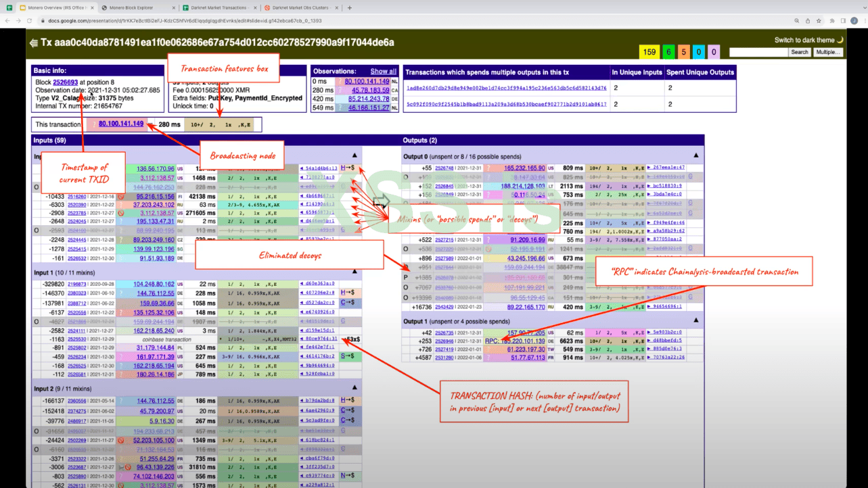Click the yellow 159 counter box
The height and width of the screenshot is (488, 868).
click(x=649, y=52)
